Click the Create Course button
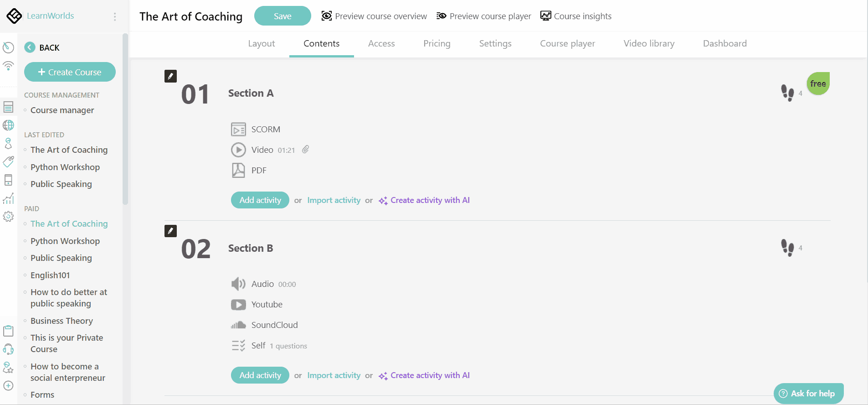868x405 pixels. 69,72
